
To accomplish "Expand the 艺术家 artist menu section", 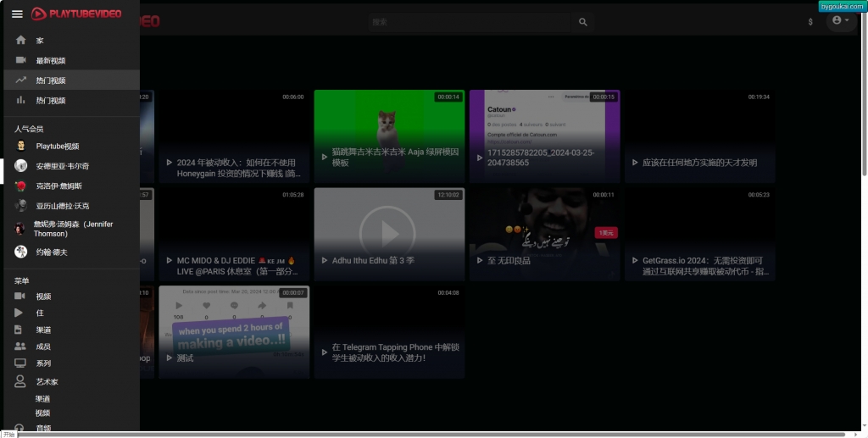I will [47, 382].
